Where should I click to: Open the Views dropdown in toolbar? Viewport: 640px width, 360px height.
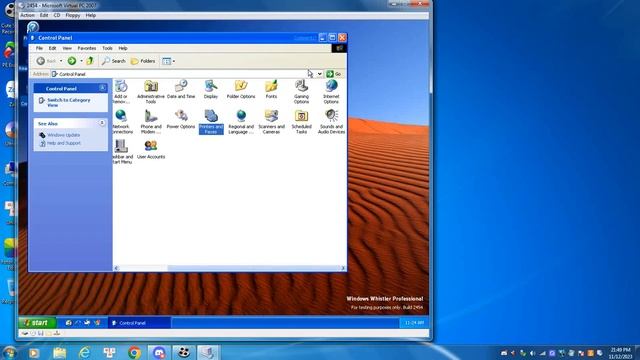coord(168,61)
